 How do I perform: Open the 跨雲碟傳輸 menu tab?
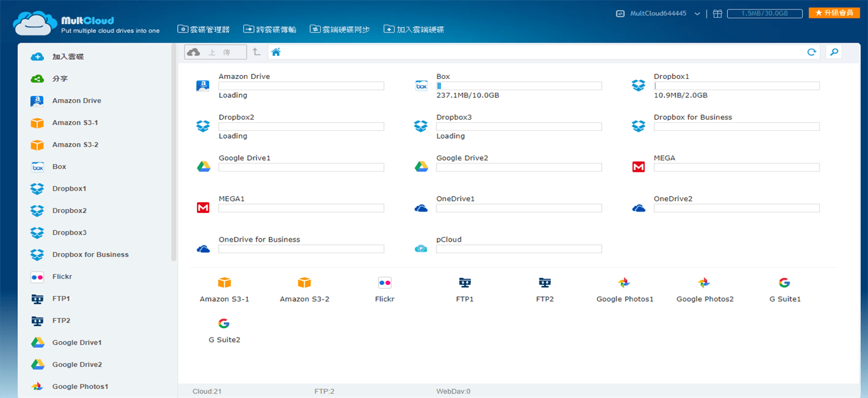pos(269,29)
